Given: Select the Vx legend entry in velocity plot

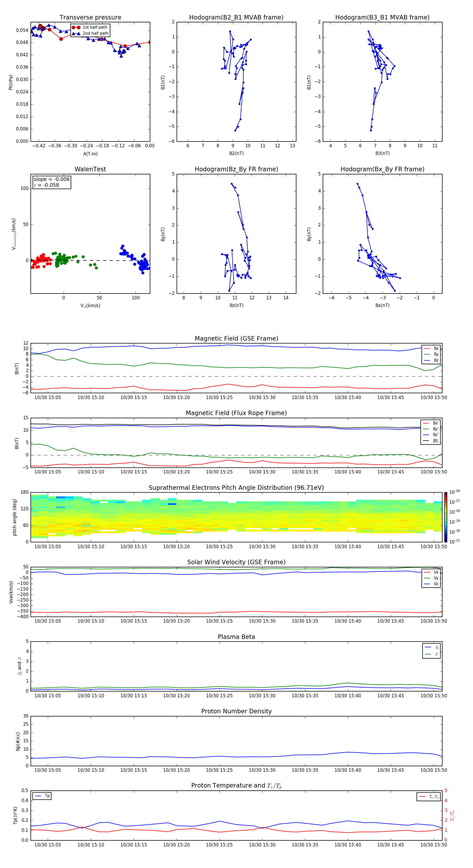Looking at the screenshot, I should [431, 572].
